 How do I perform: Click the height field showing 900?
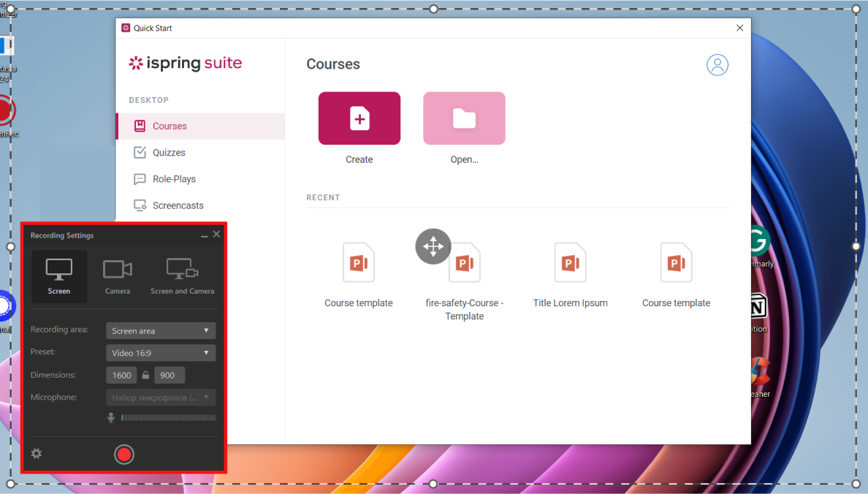pyautogui.click(x=170, y=375)
